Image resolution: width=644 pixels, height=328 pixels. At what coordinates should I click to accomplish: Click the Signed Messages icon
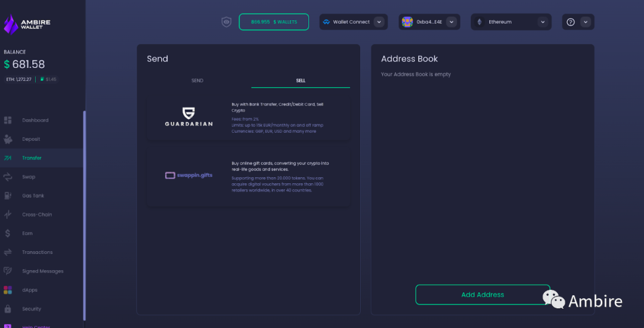(8, 271)
